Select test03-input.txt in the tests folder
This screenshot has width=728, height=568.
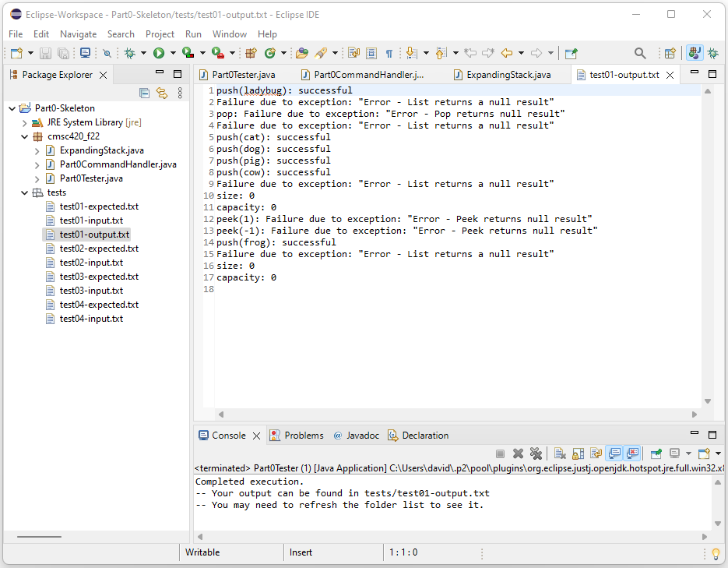pyautogui.click(x=91, y=291)
